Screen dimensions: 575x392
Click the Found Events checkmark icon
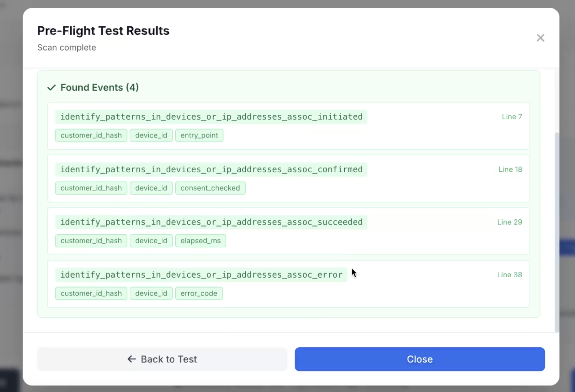52,88
